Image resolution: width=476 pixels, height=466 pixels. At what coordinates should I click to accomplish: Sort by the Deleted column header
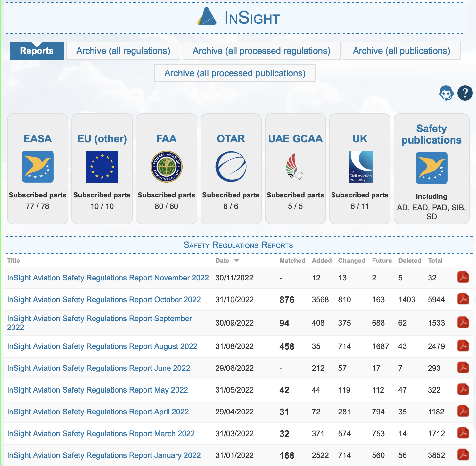410,261
